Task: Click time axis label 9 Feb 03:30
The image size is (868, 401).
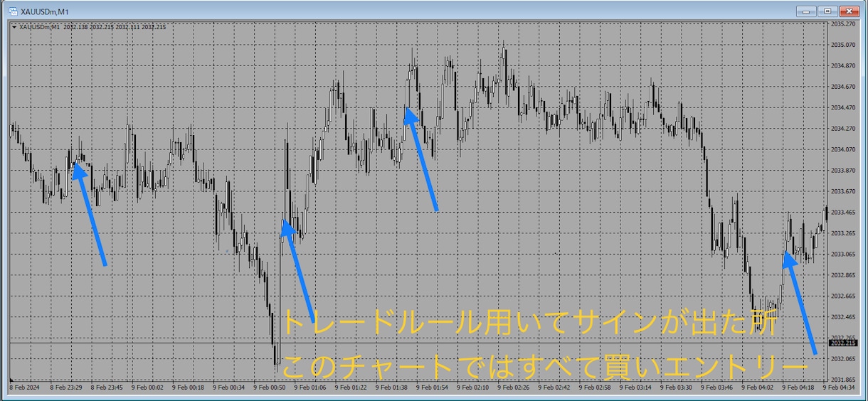Action: (x=677, y=388)
